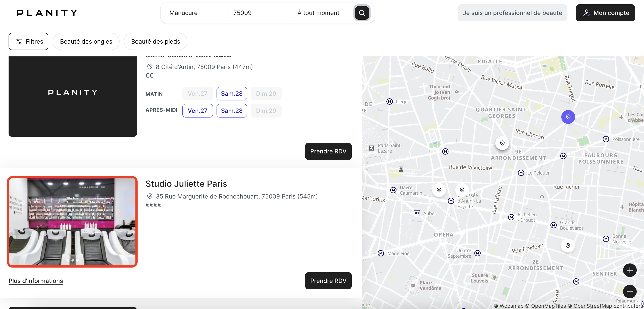This screenshot has height=309, width=644.
Task: Open the Mon compte account menu
Action: pos(605,13)
